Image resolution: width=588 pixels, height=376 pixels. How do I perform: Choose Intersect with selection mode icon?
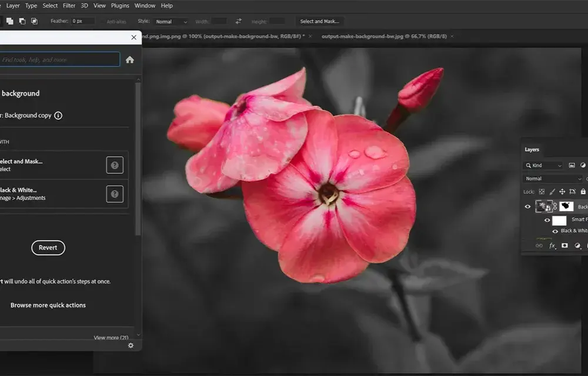(34, 21)
